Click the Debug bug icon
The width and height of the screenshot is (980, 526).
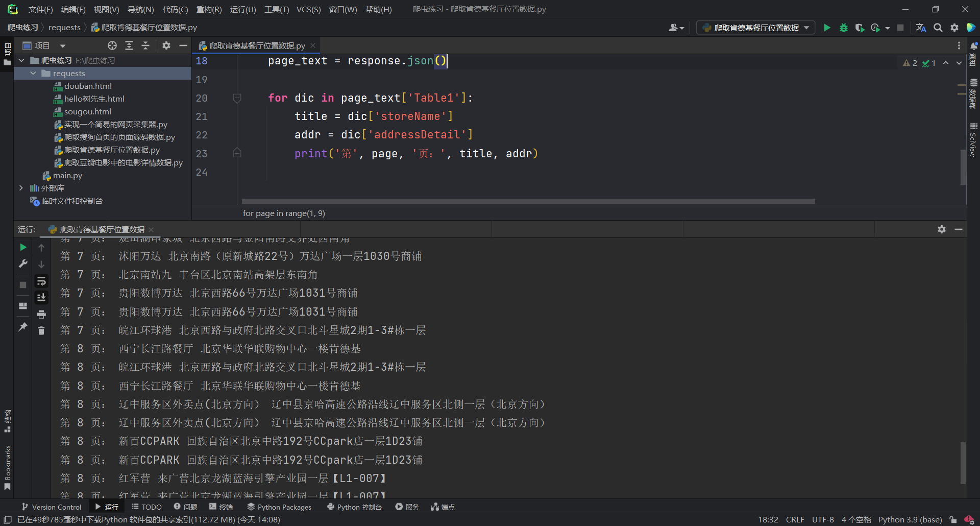(843, 28)
